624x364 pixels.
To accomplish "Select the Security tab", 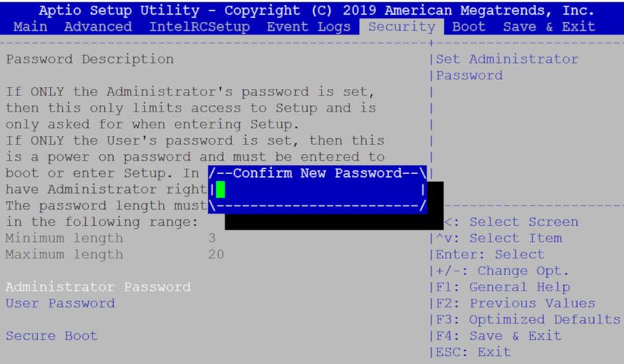I will pos(402,26).
